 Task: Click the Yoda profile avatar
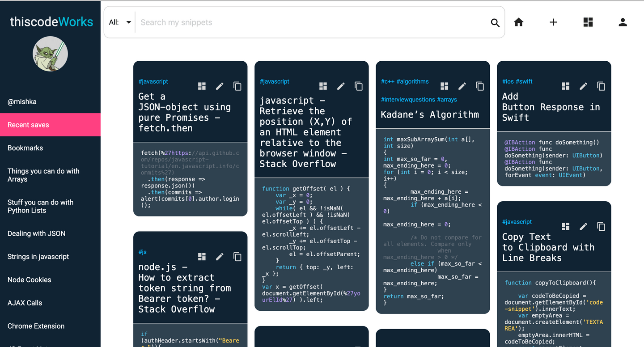[50, 54]
